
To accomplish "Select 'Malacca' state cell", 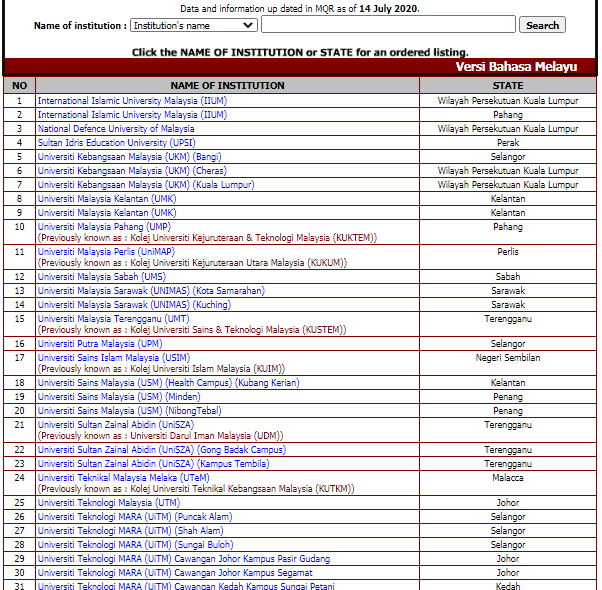I will [508, 483].
